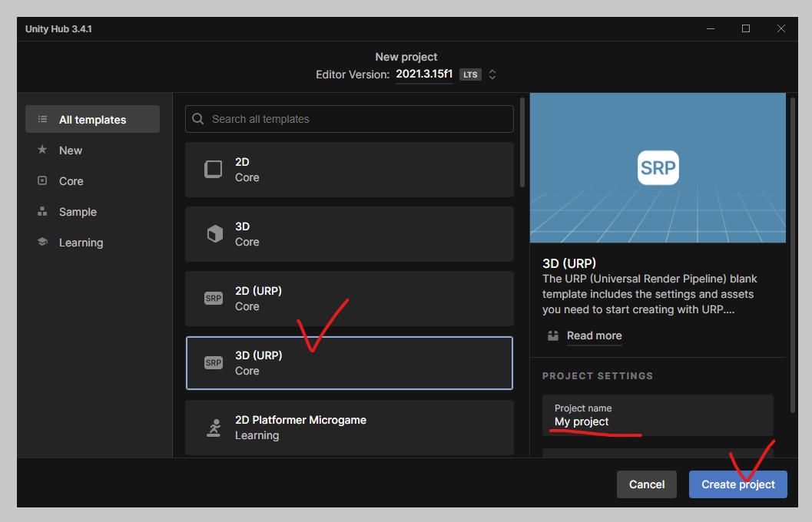Open the Editor Version selector arrows
812x522 pixels.
[492, 74]
